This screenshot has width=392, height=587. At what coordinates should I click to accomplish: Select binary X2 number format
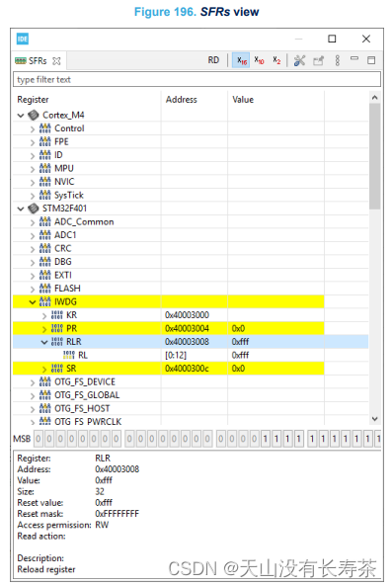tap(276, 60)
